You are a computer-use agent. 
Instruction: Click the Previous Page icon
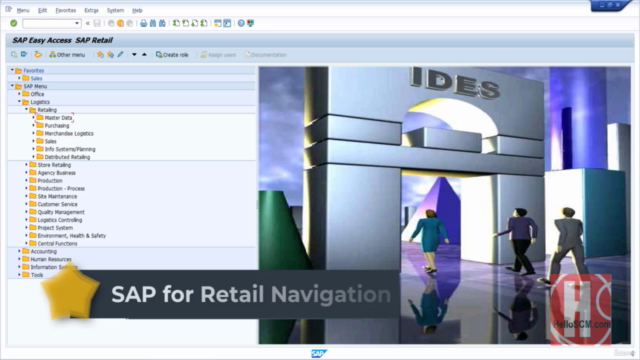point(185,23)
